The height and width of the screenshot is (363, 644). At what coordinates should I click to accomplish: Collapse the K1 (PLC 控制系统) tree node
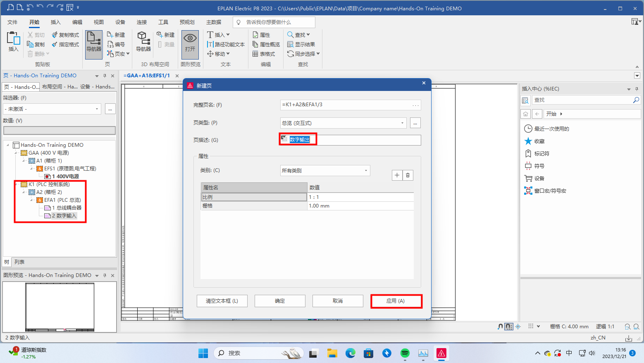coord(16,184)
